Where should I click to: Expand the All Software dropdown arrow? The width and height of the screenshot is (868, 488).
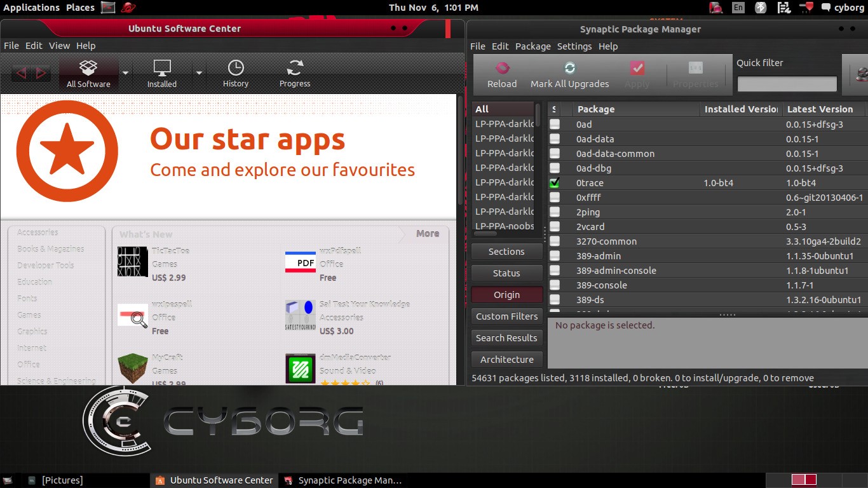[x=126, y=73]
